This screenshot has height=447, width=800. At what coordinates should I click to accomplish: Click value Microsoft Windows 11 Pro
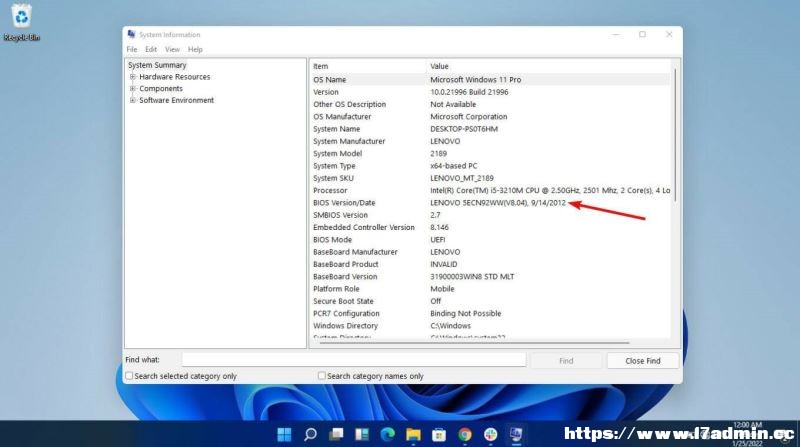(x=476, y=80)
